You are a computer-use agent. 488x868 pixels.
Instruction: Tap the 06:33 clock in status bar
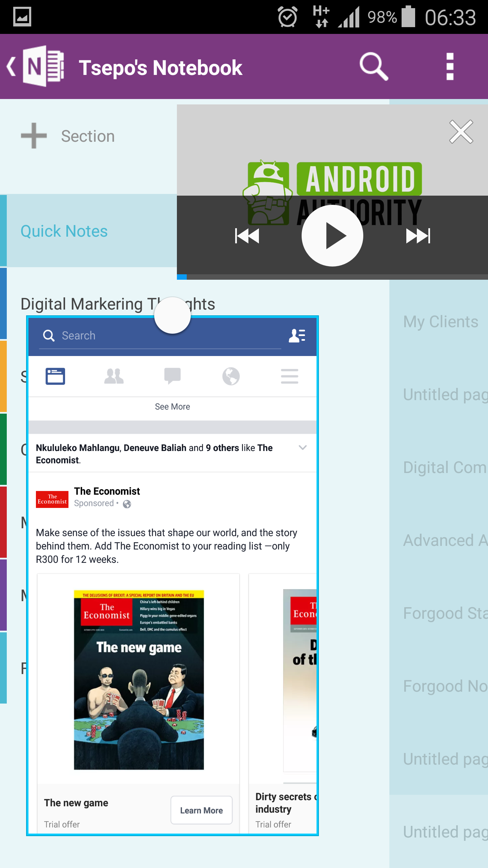450,17
